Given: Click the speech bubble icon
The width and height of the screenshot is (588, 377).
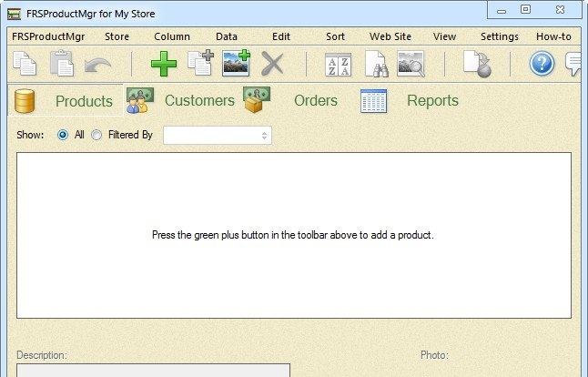Looking at the screenshot, I should 574,64.
